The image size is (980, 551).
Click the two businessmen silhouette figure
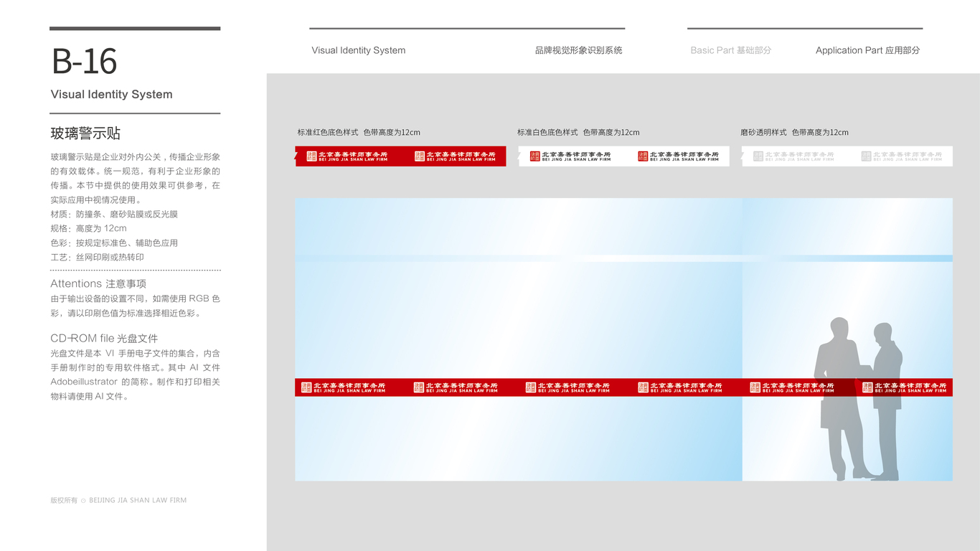[x=859, y=399]
